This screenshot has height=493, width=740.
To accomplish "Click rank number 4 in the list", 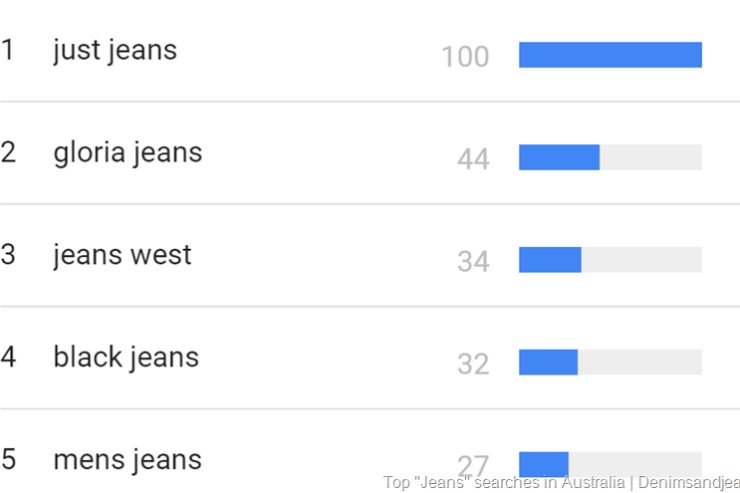I will click(x=8, y=358).
